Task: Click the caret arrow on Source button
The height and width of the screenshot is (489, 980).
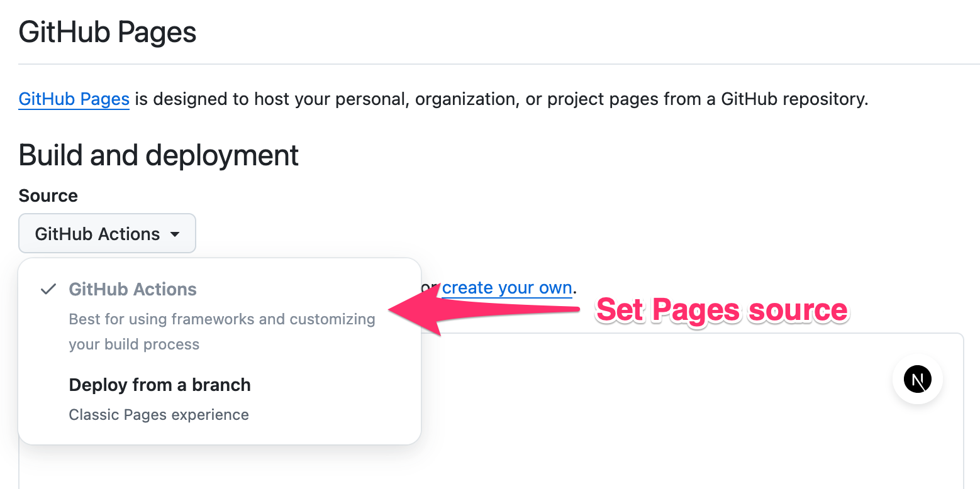Action: point(175,234)
